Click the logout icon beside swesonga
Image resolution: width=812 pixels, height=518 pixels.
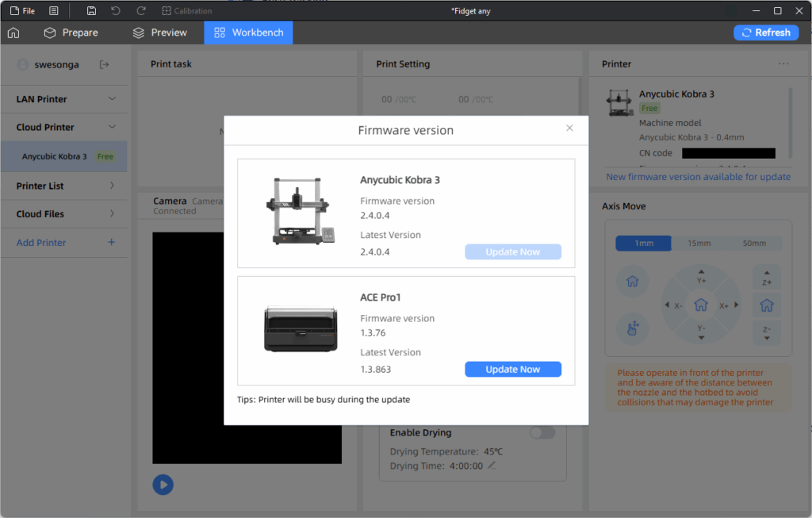coord(104,64)
